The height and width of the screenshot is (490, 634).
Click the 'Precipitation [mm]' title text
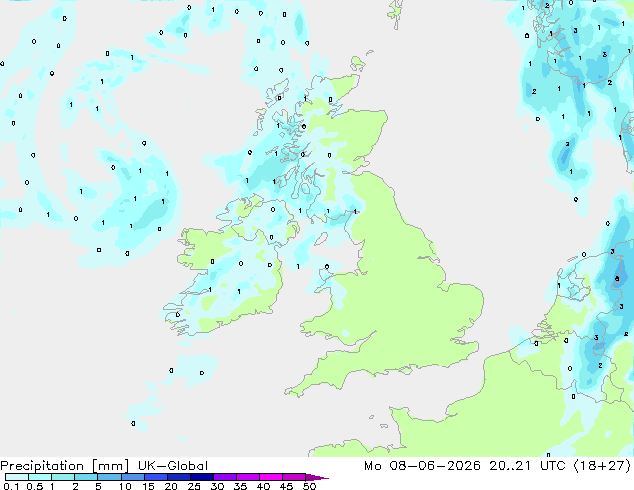coord(65,466)
